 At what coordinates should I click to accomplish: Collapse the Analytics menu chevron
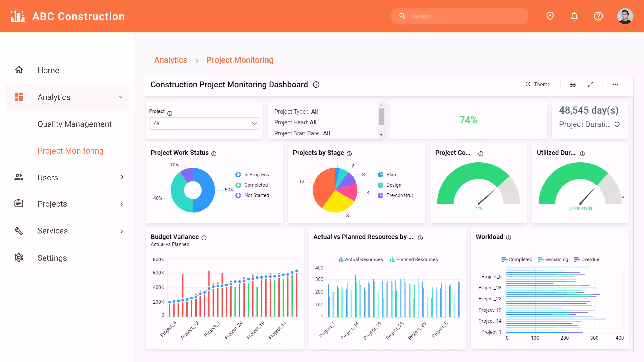point(121,97)
